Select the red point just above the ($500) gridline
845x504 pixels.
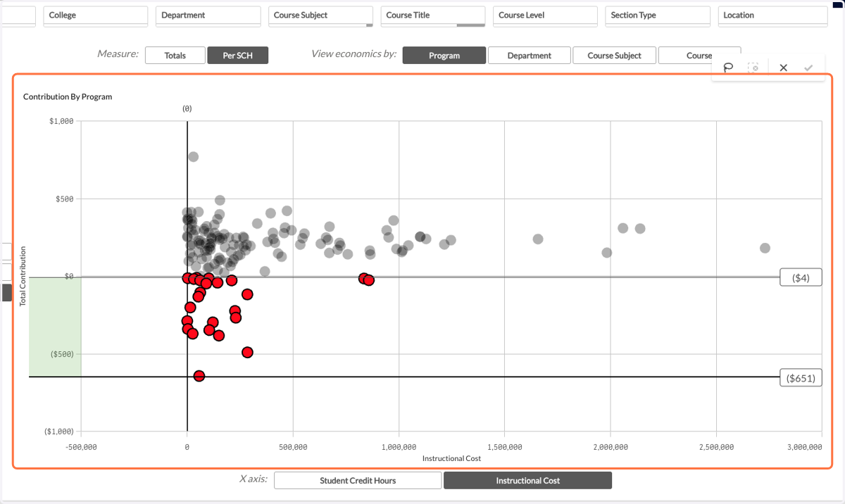[247, 352]
